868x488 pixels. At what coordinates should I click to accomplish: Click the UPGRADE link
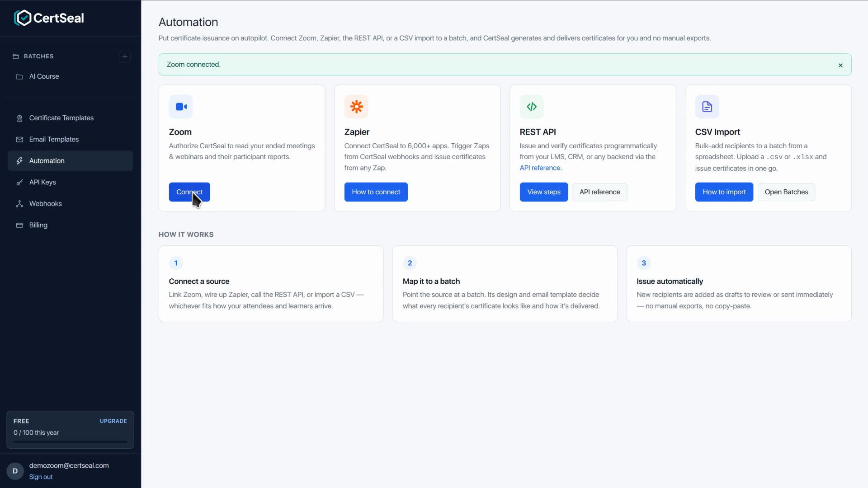(x=113, y=421)
